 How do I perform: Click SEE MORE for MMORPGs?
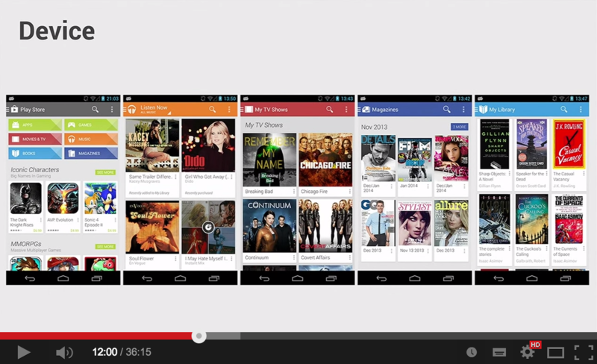[x=105, y=247]
